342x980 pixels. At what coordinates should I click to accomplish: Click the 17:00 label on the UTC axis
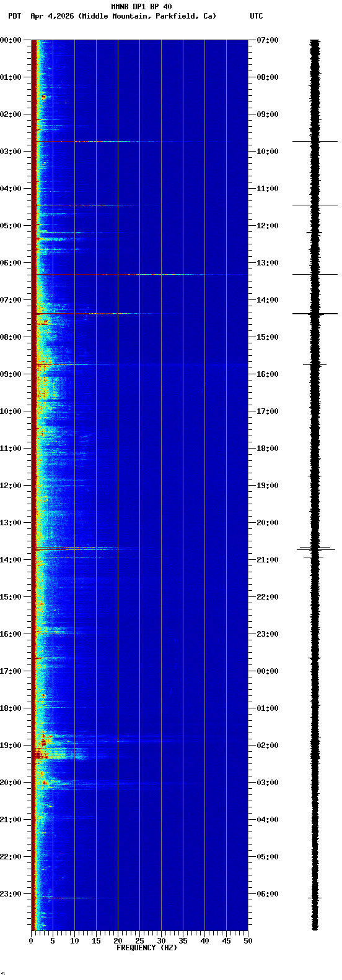268,411
